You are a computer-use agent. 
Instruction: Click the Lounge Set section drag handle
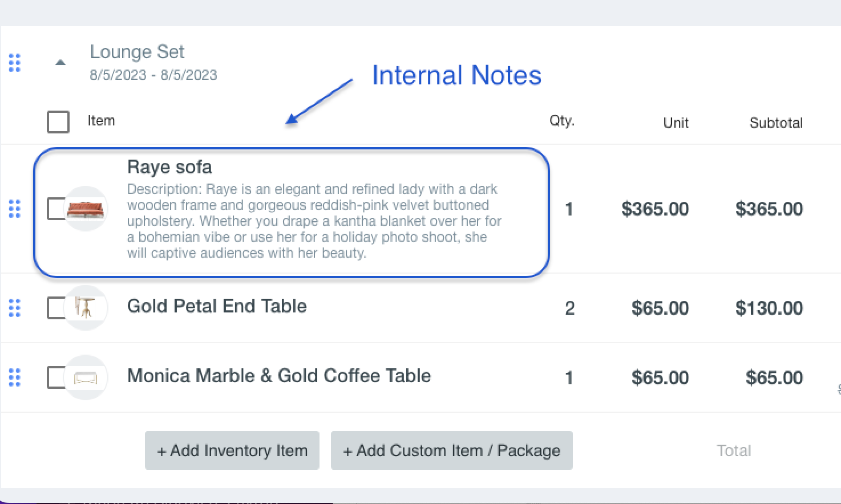pyautogui.click(x=15, y=63)
